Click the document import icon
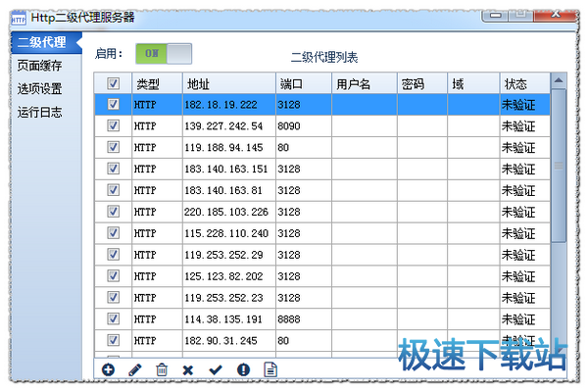This screenshot has width=588, height=391. point(270,369)
